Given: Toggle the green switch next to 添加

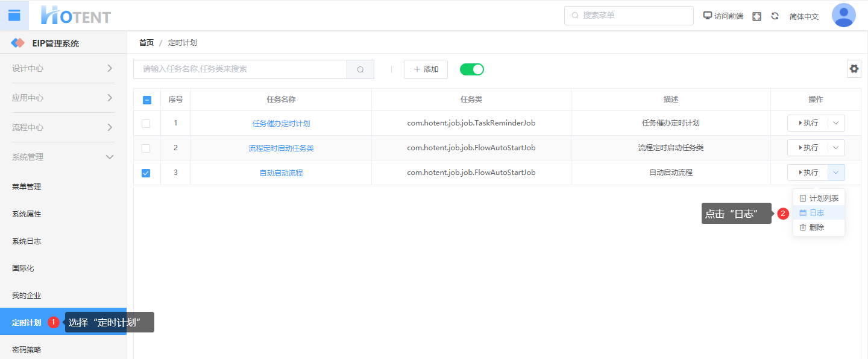Looking at the screenshot, I should (x=471, y=69).
